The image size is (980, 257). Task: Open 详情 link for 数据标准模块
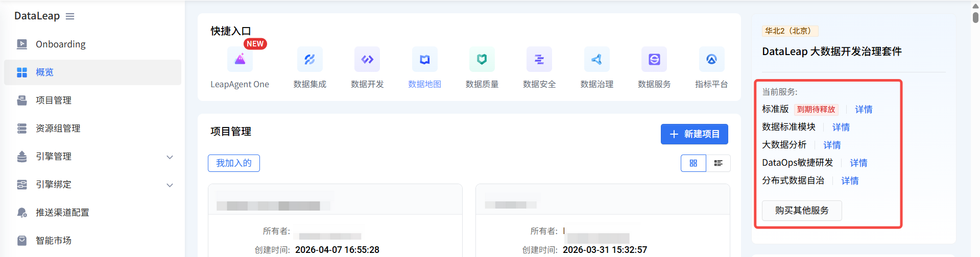[841, 127]
